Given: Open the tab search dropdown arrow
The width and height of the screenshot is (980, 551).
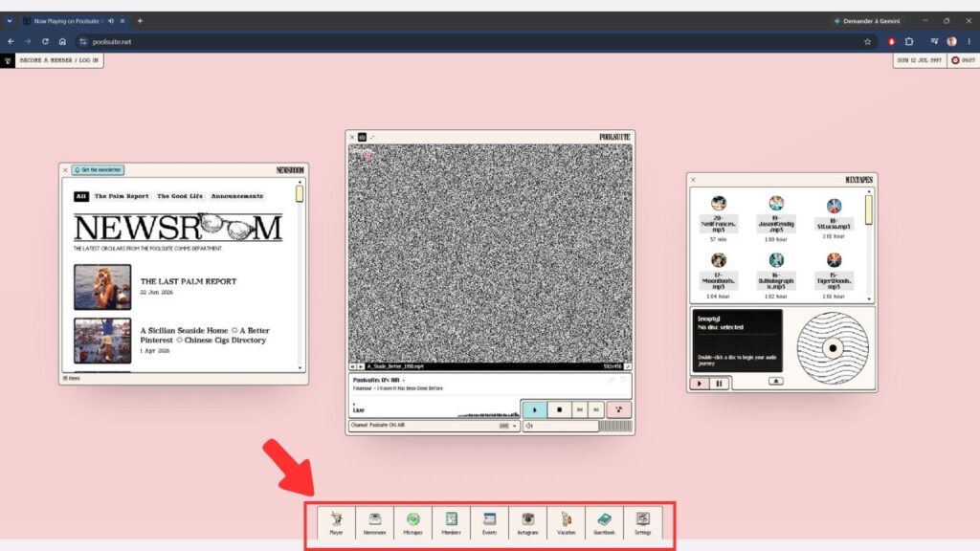Looking at the screenshot, I should [x=10, y=21].
